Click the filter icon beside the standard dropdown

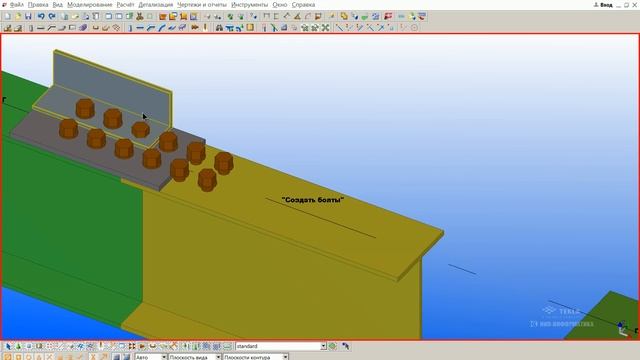[x=333, y=346]
